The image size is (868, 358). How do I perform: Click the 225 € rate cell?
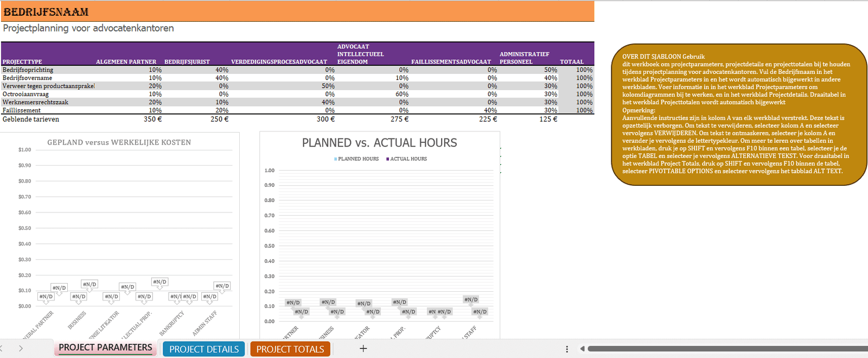click(x=488, y=119)
